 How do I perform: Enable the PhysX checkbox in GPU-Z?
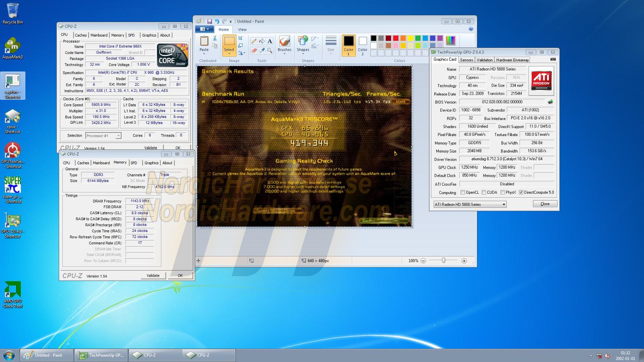pos(503,192)
